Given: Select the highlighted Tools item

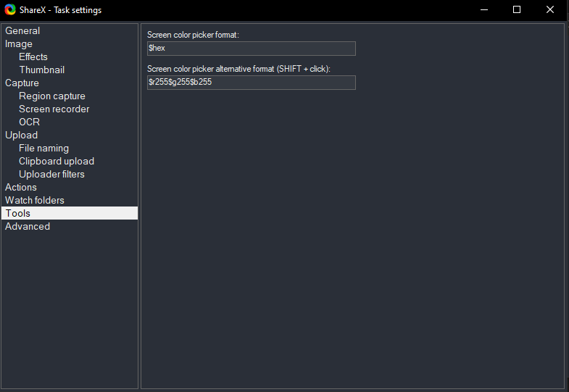Looking at the screenshot, I should click(70, 213).
